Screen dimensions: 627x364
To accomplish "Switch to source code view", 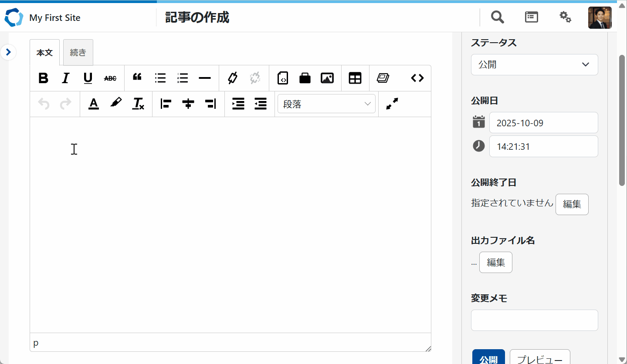I will point(417,78).
